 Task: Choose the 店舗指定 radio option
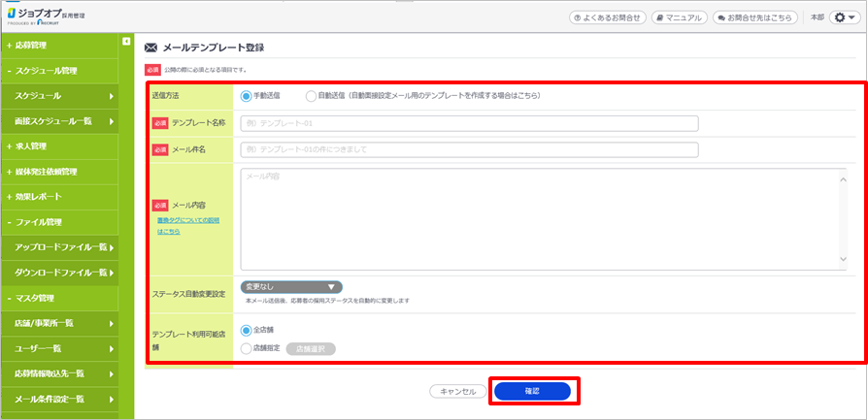click(x=246, y=347)
